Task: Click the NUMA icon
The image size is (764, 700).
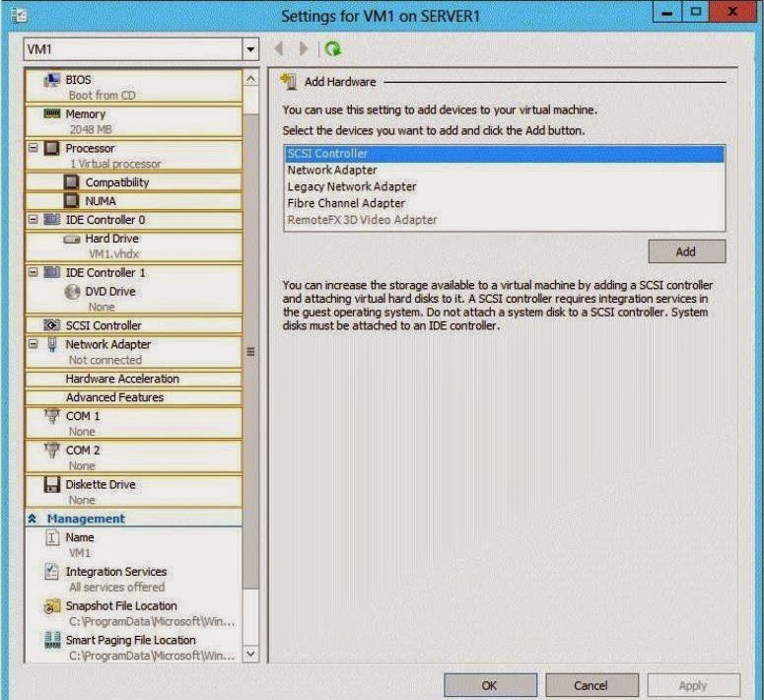Action: [72, 200]
